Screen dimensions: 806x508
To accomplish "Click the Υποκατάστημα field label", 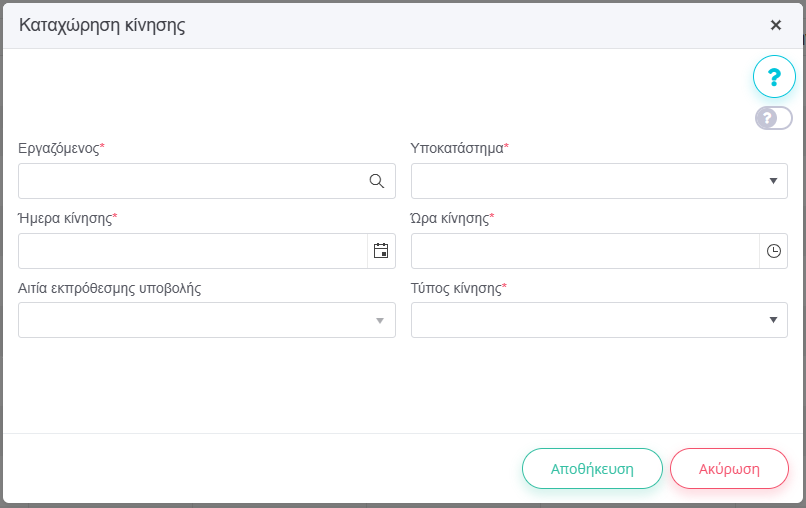I will click(x=457, y=148).
